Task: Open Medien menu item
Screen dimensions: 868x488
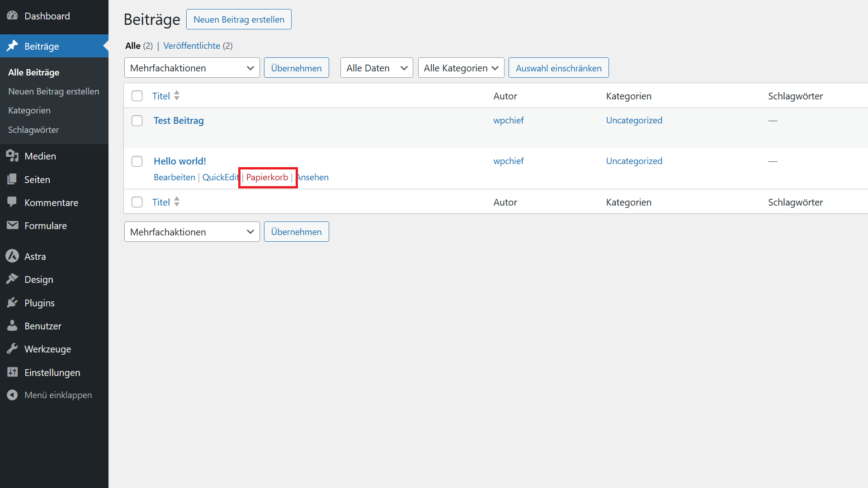Action: (x=54, y=156)
